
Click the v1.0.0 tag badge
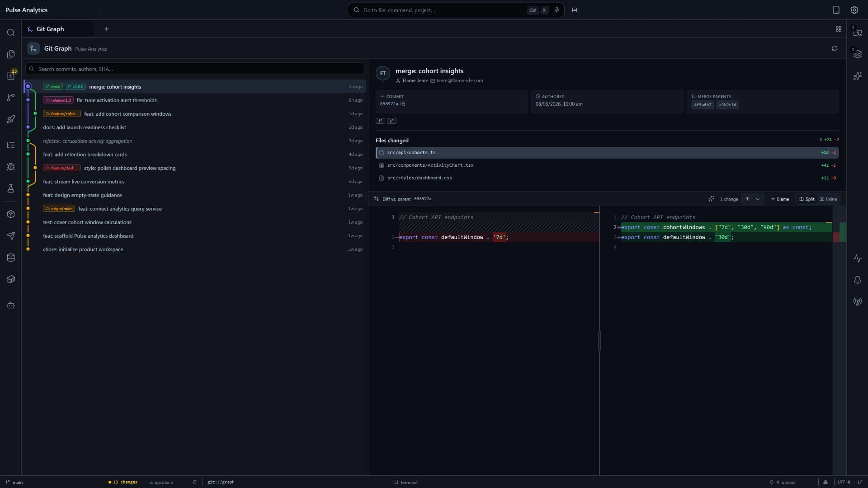75,87
